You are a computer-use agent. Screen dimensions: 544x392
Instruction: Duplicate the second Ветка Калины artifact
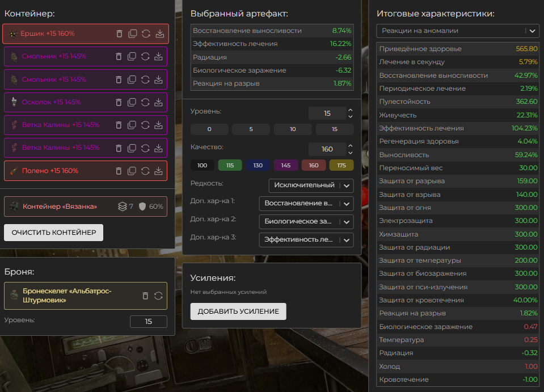pyautogui.click(x=132, y=148)
